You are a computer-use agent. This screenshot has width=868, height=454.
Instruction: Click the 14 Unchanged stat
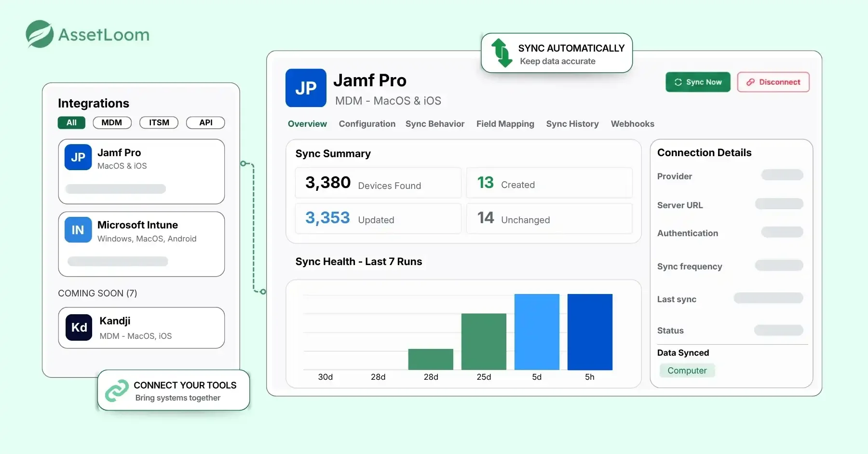coord(549,218)
